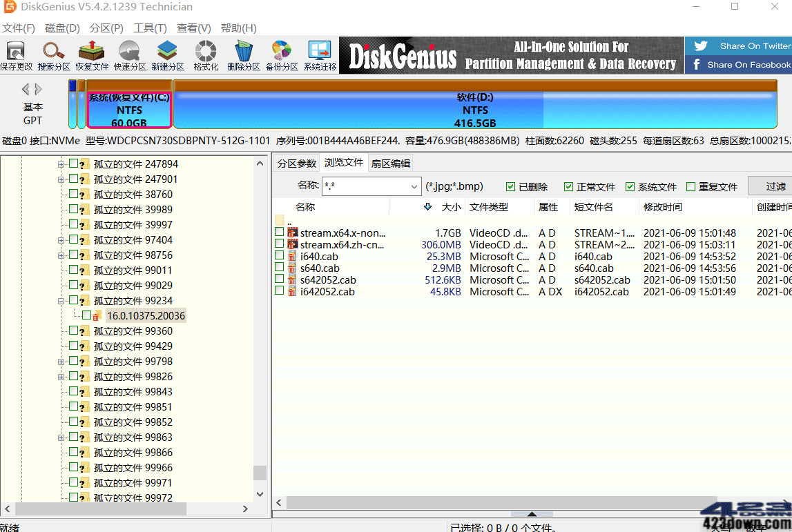
Task: Collapse 孤立的文件 99234 tree node
Action: point(61,301)
